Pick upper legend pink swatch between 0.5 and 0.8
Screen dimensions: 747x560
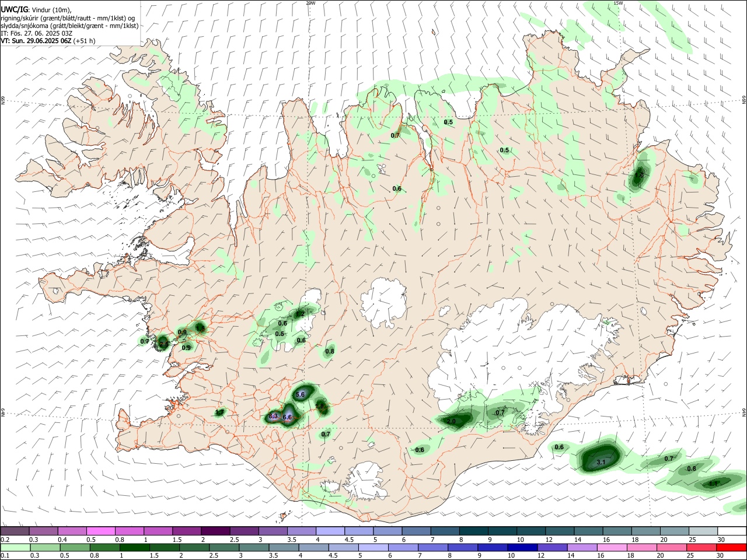click(101, 531)
